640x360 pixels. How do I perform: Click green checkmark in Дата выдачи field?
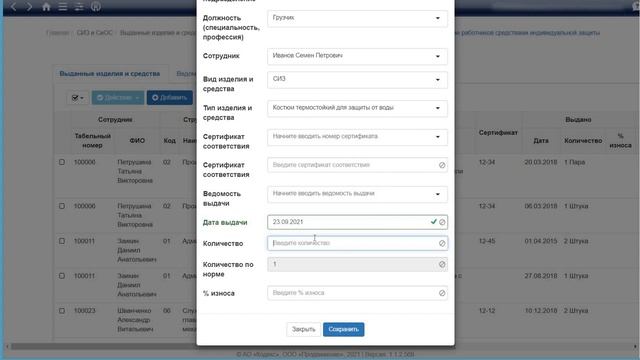coord(433,222)
